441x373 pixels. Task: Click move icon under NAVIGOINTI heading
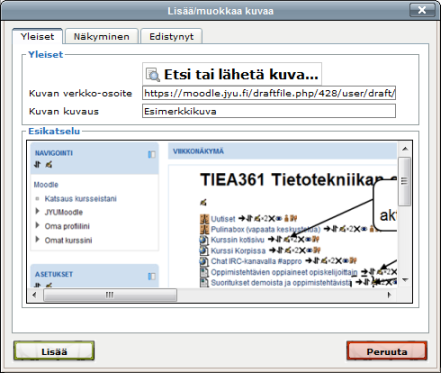(37, 164)
